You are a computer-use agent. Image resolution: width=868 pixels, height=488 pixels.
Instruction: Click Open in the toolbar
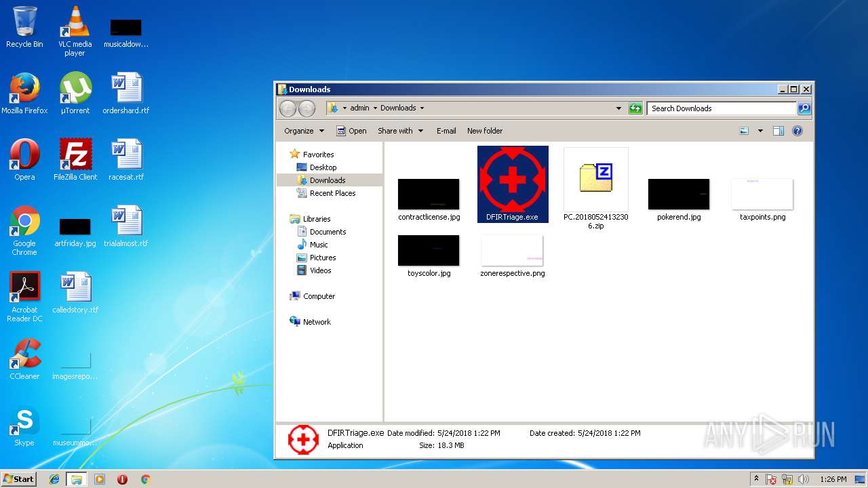click(352, 131)
